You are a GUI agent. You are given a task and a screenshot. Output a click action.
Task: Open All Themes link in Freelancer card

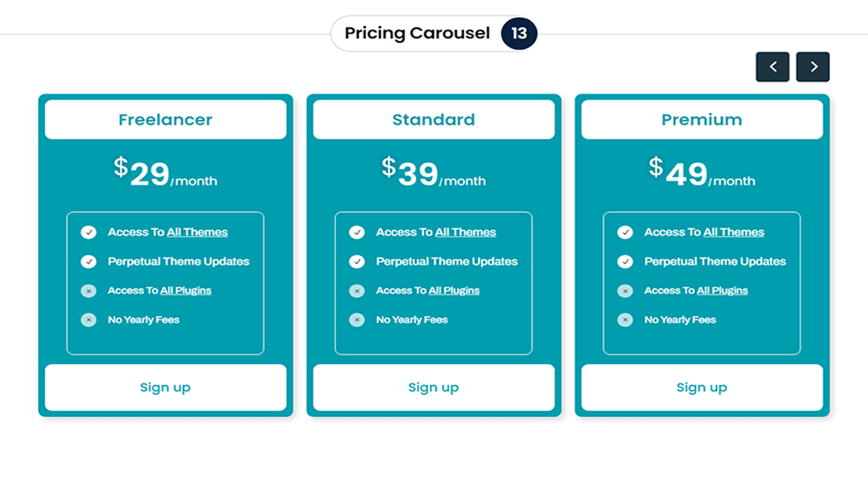pyautogui.click(x=198, y=232)
